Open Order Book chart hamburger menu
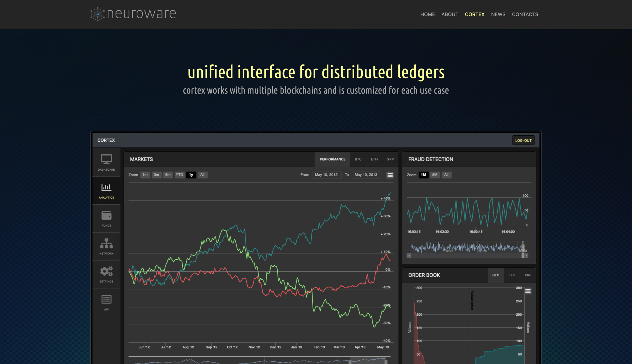This screenshot has height=364, width=632. 528,291
